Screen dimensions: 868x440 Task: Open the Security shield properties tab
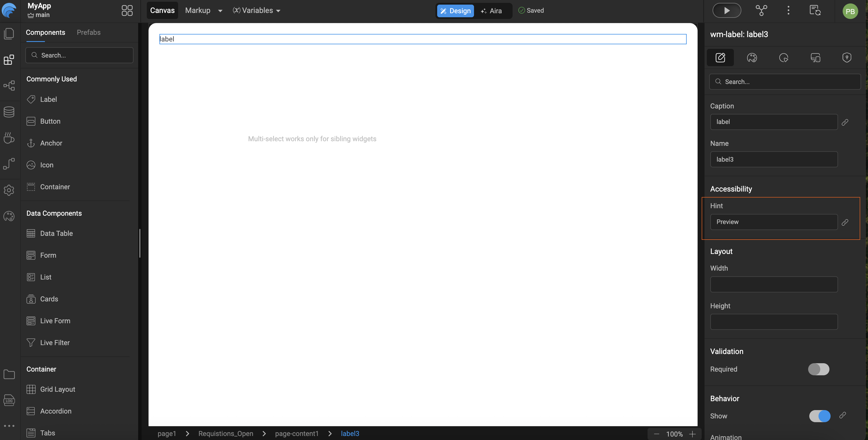coord(846,58)
